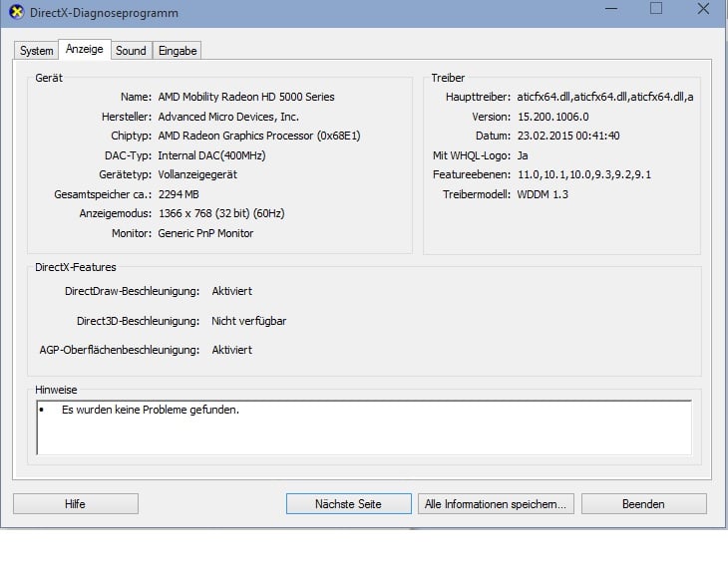Click the WHQL-Logo value 'Ja'
Viewport: 728px width, 566px height.
[x=523, y=155]
